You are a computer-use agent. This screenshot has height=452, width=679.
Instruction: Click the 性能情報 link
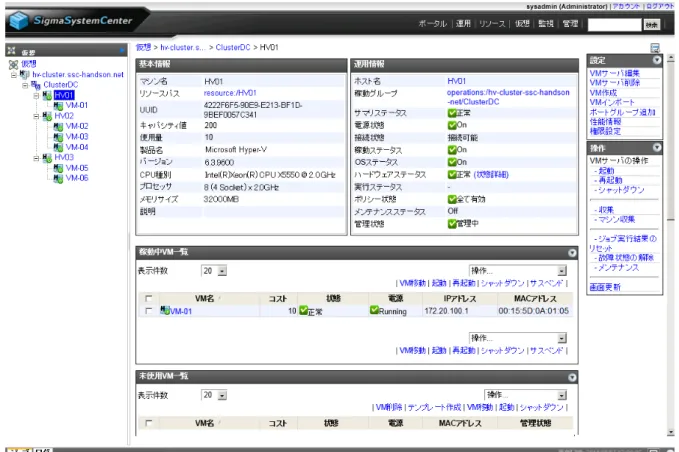click(605, 122)
